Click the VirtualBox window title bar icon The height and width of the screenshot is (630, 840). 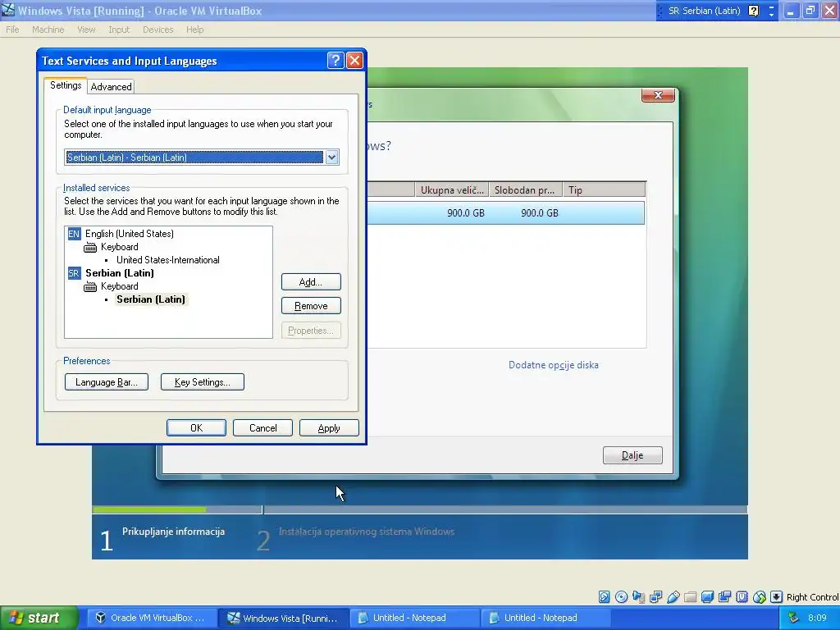point(8,10)
